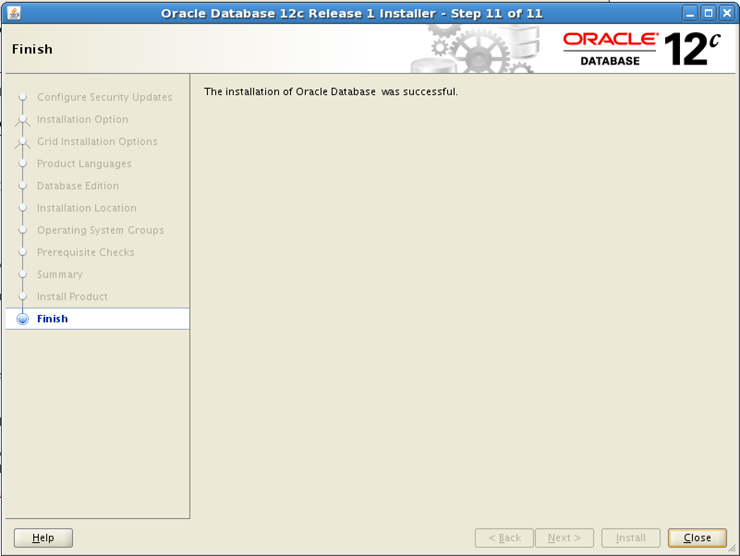
Task: Maximize the installer window
Action: [708, 13]
